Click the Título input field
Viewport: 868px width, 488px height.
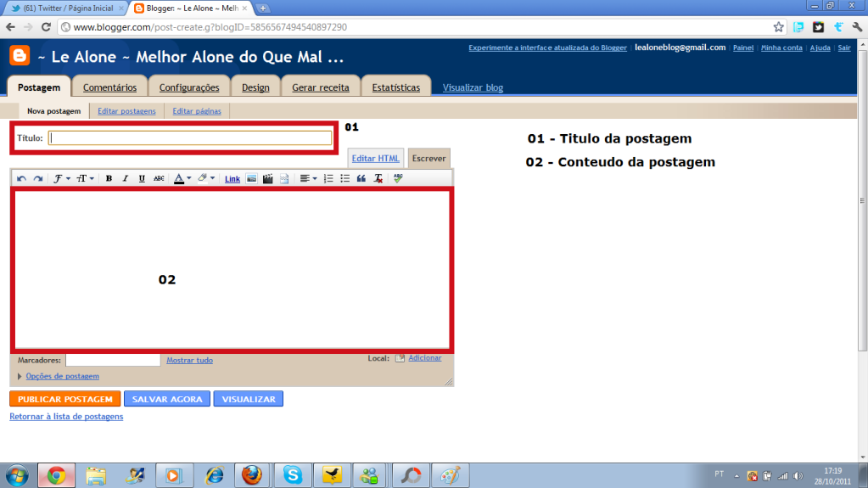point(190,137)
